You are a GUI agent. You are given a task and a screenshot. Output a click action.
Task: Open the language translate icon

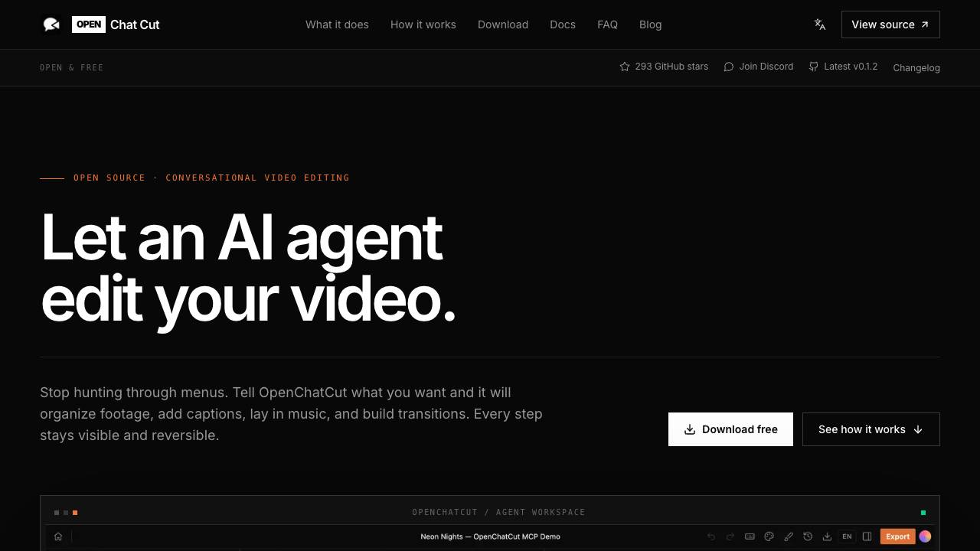pos(820,24)
